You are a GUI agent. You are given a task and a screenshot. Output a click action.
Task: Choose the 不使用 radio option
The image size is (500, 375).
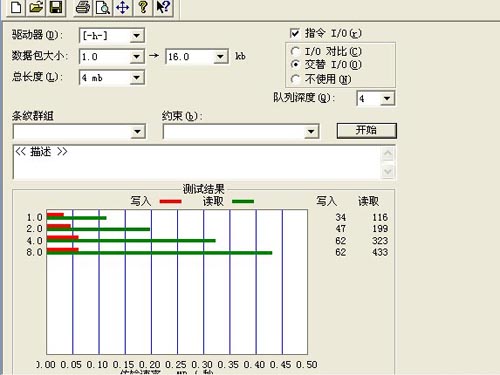(294, 79)
